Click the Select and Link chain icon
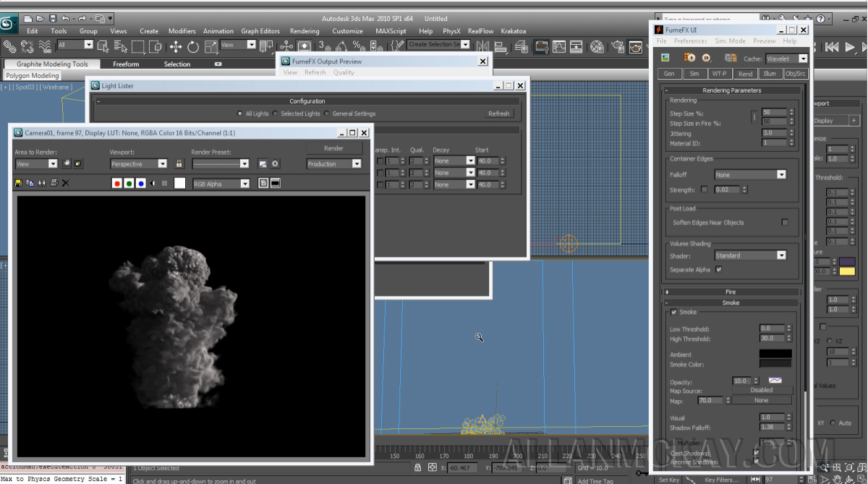This screenshot has height=484, width=868. pyautogui.click(x=9, y=46)
